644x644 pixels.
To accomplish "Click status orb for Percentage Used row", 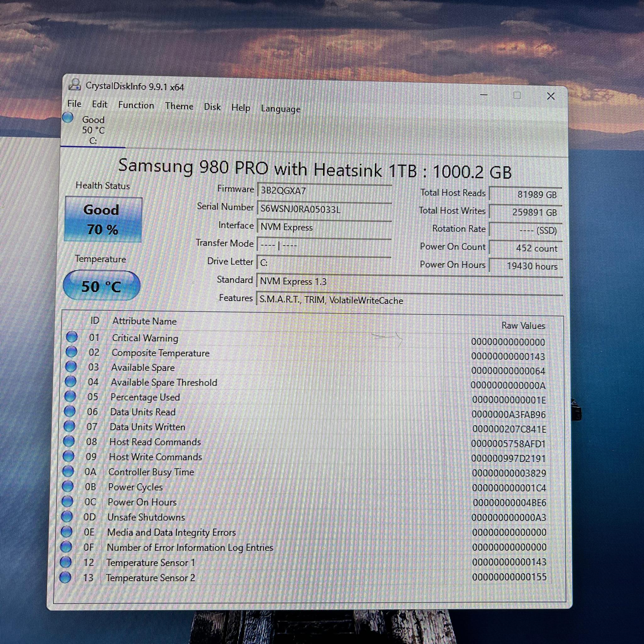I will pos(70,396).
